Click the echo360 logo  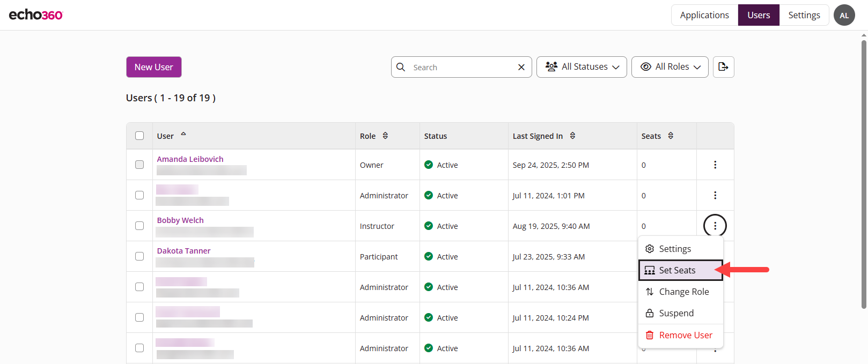[36, 15]
